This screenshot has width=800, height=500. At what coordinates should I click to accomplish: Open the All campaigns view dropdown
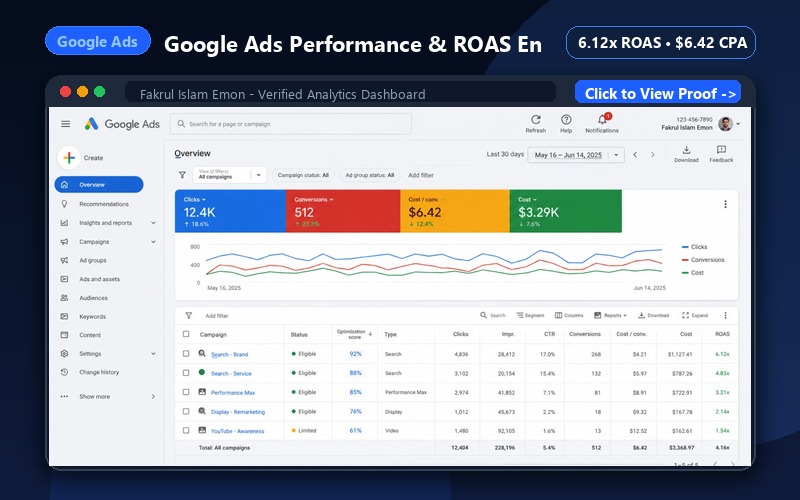230,175
